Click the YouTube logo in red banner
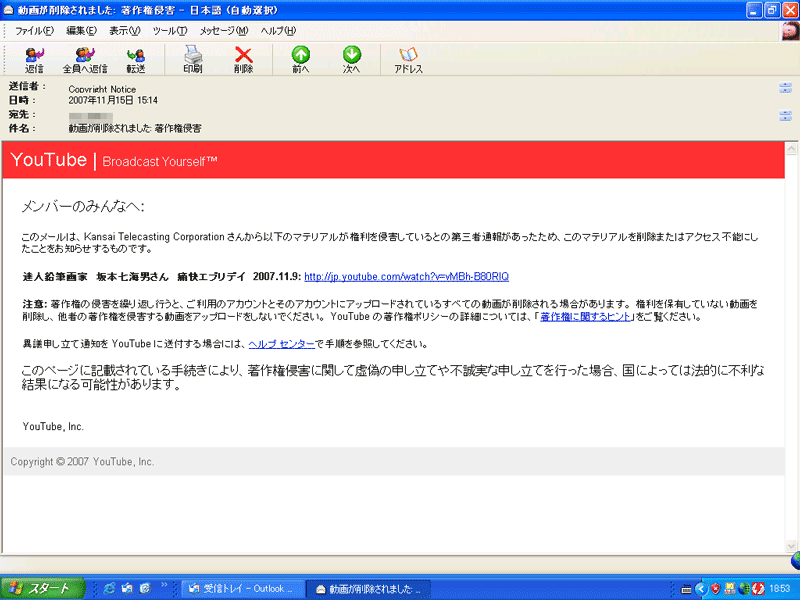 [49, 160]
